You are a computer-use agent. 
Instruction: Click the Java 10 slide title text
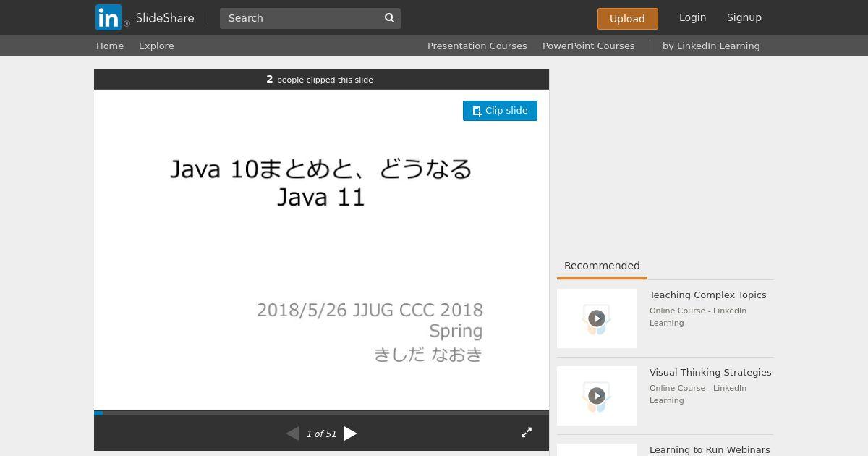pos(321,182)
